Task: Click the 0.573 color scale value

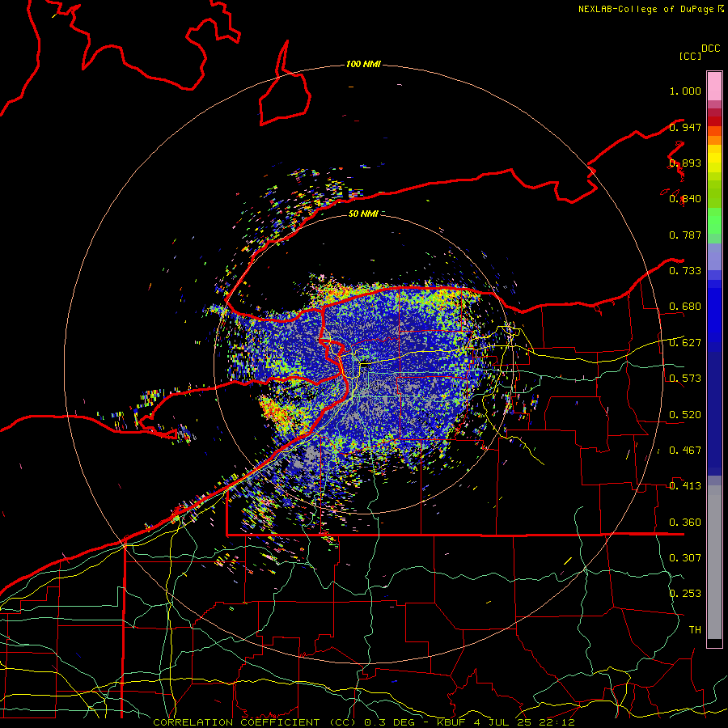Action: point(685,378)
